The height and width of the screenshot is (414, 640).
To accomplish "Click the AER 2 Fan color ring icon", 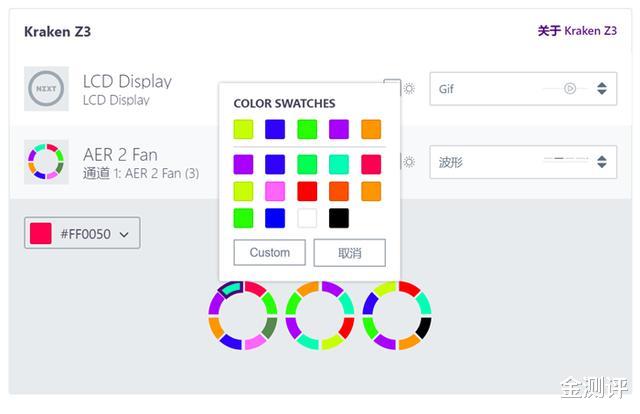I will (x=46, y=162).
